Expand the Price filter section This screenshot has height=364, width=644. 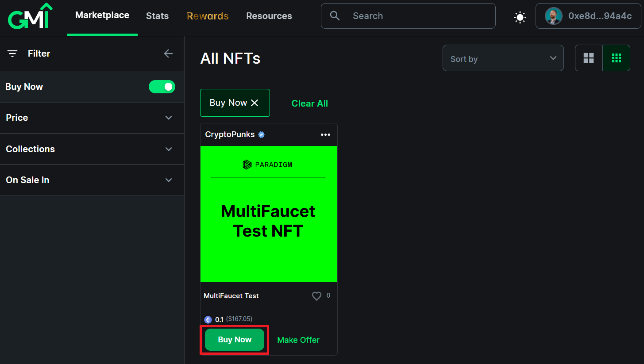coord(92,118)
